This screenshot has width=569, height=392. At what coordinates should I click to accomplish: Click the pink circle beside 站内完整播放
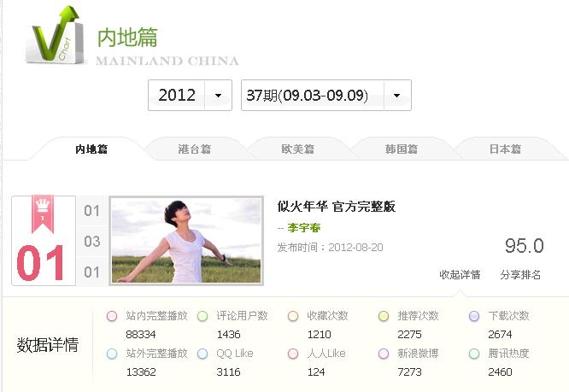click(x=112, y=316)
